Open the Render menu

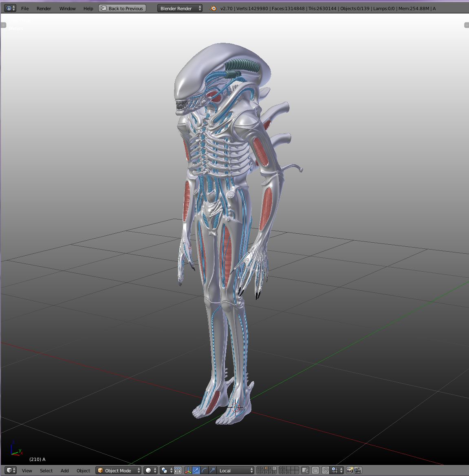click(44, 9)
